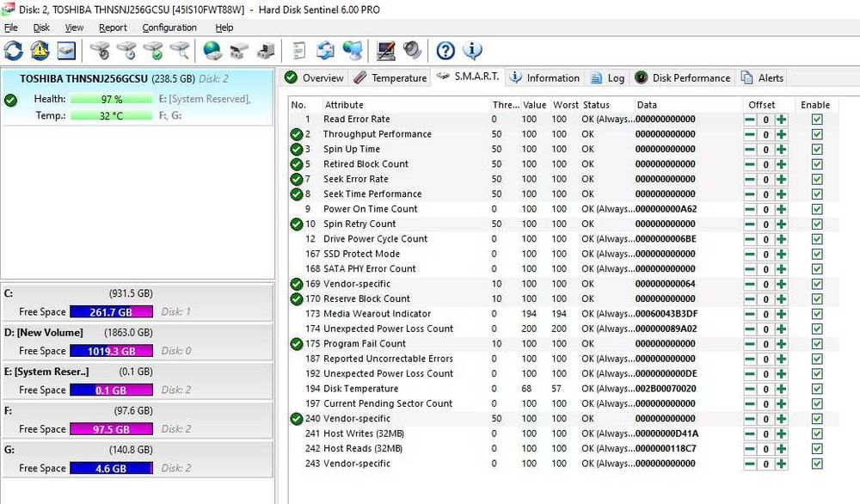Decrease offset for SATA PHY Error Count
This screenshot has width=860, height=504.
tap(750, 269)
